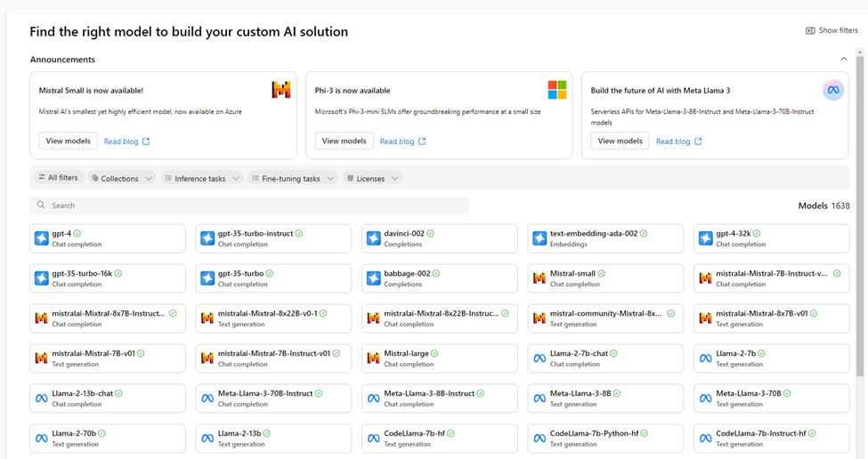Click external link icon beside Phi-3 Read blog

(x=422, y=141)
